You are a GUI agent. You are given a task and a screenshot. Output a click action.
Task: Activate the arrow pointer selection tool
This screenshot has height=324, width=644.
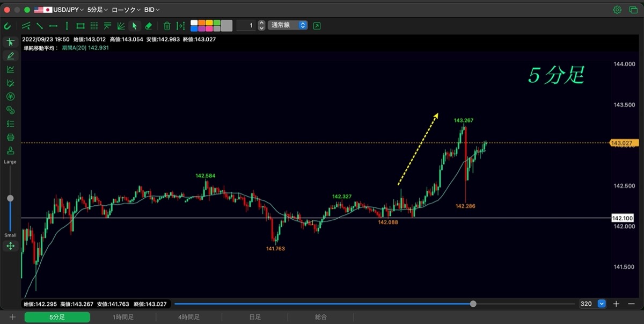(x=135, y=25)
